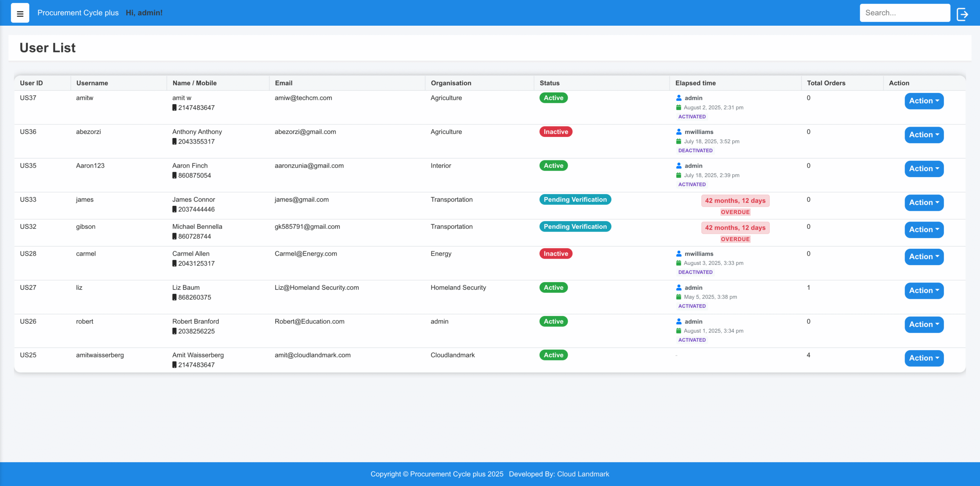The image size is (980, 486).
Task: Expand the Action dropdown for Robert Branford
Action: [924, 324]
